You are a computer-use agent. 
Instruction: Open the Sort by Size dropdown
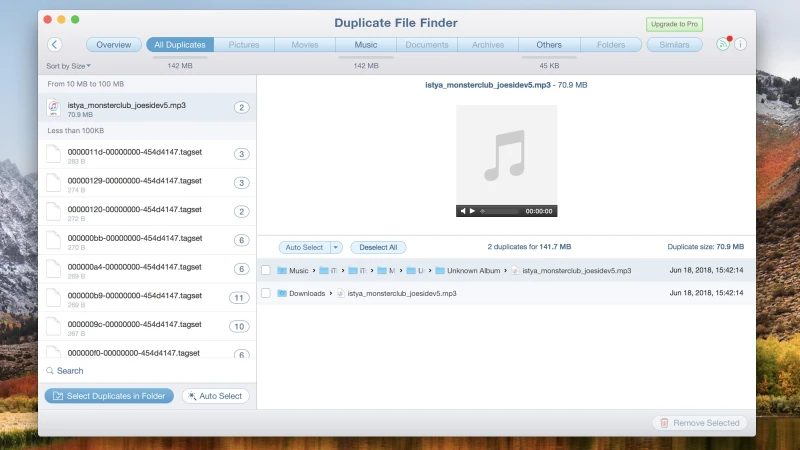[68, 66]
